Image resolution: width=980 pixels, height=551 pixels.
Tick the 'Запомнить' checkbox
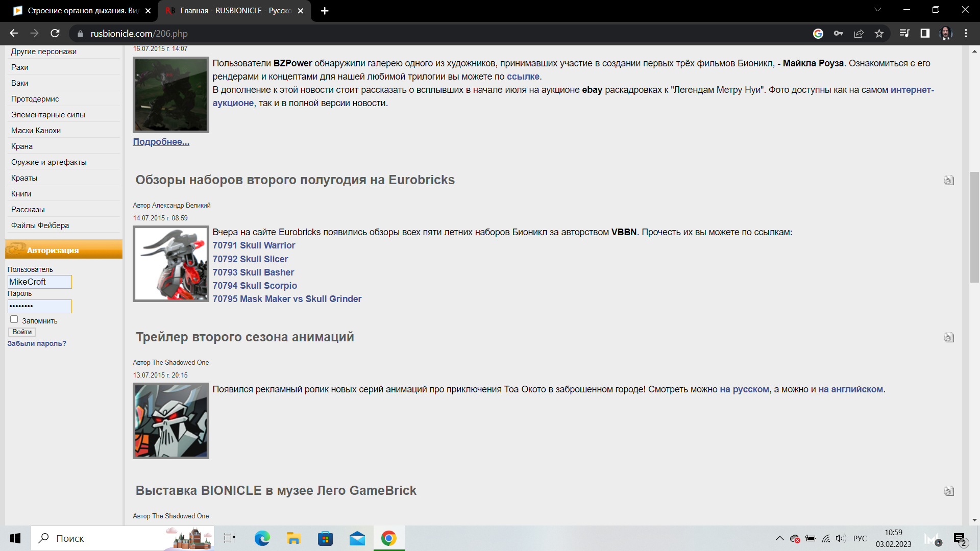click(14, 319)
